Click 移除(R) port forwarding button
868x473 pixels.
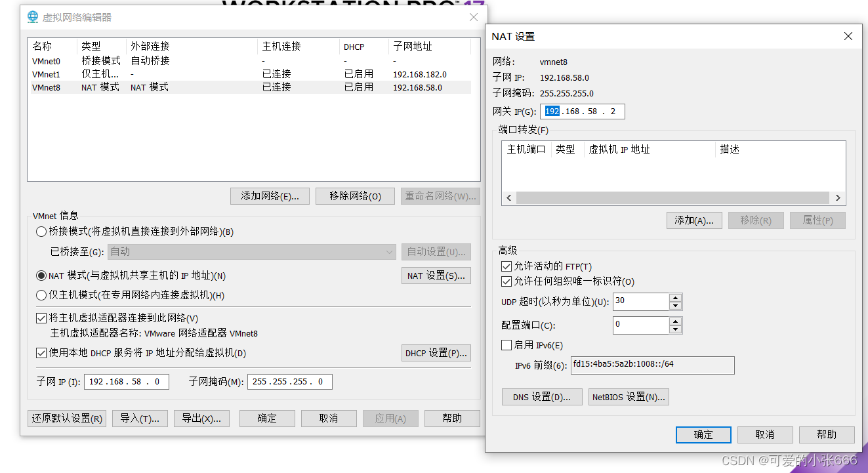coord(756,220)
